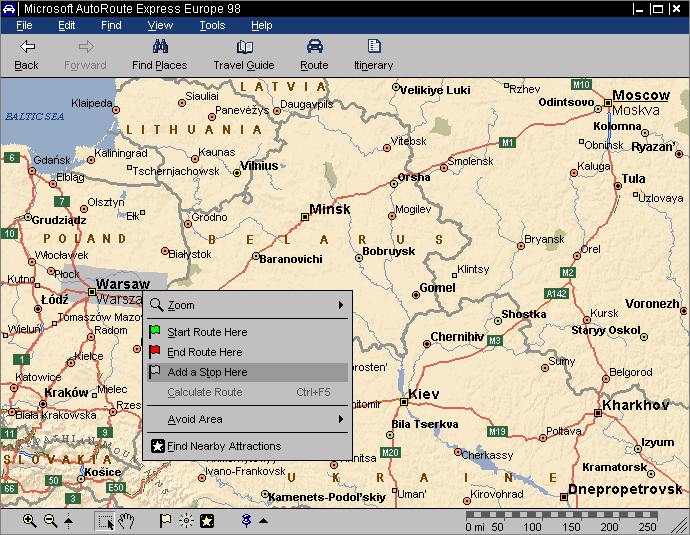The image size is (690, 535).
Task: Click the Zoom magnifier icon in context menu
Action: (x=156, y=304)
